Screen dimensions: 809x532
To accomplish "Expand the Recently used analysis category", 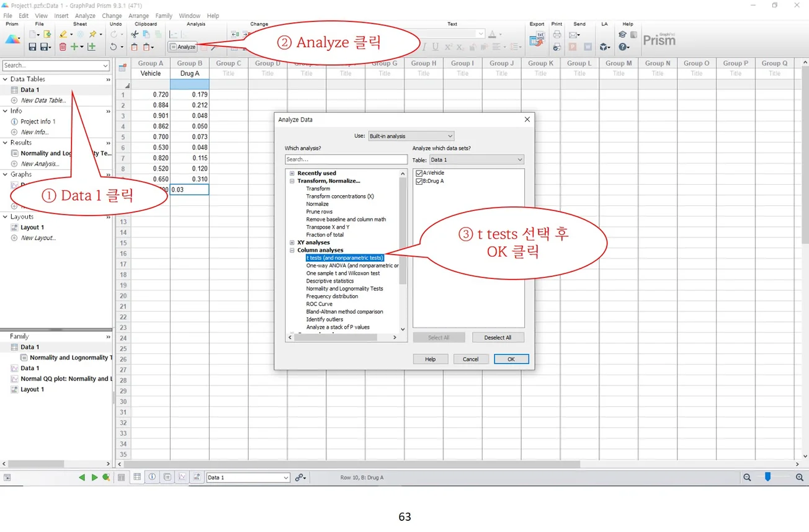I will pyautogui.click(x=292, y=174).
